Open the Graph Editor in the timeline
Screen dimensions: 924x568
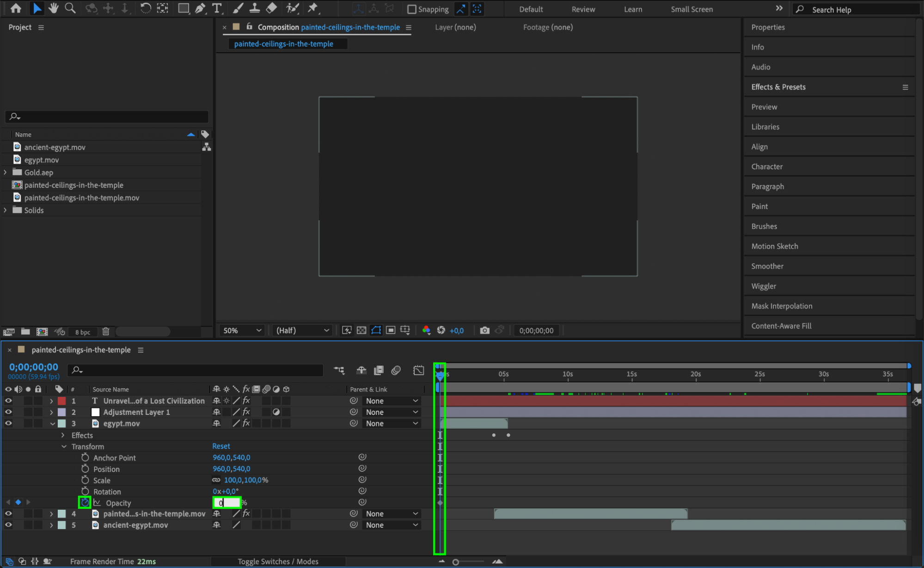click(418, 370)
